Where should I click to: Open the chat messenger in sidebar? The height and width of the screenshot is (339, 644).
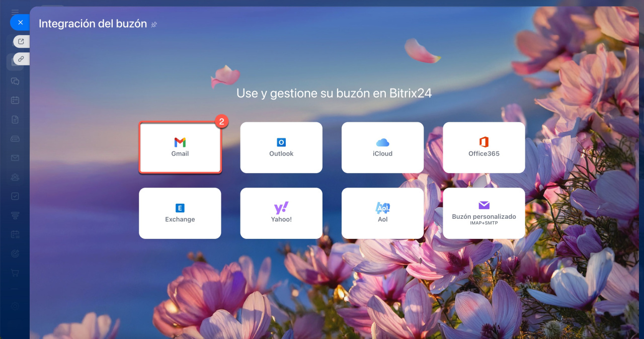click(15, 81)
